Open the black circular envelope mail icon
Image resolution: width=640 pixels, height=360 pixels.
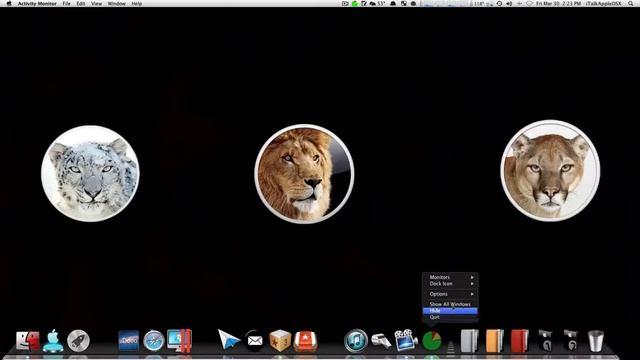pyautogui.click(x=255, y=340)
